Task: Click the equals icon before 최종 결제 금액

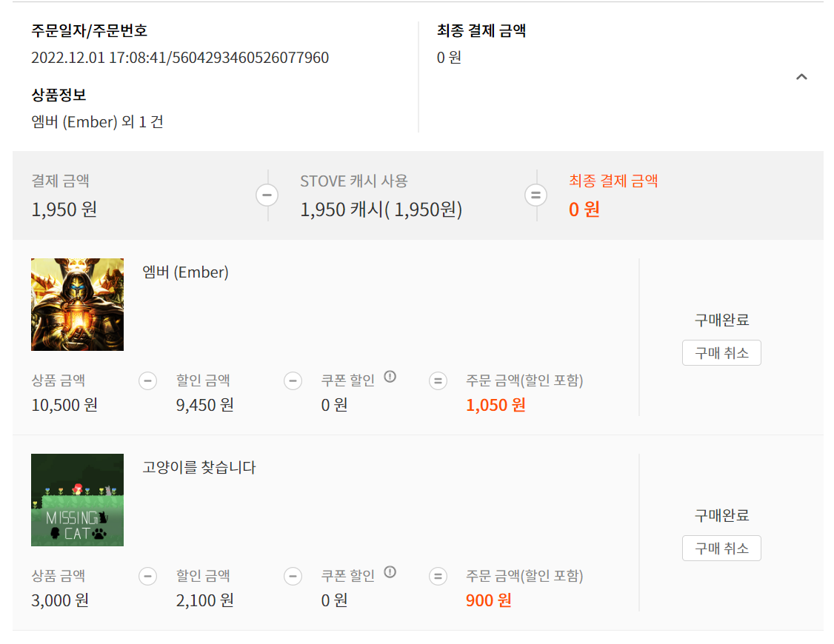Action: pyautogui.click(x=536, y=195)
